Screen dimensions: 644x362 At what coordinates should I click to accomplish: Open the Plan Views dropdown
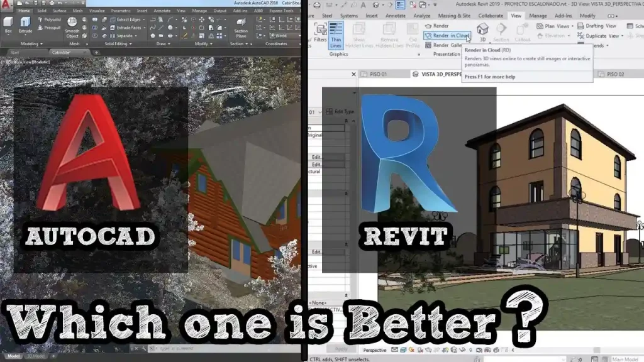click(555, 26)
